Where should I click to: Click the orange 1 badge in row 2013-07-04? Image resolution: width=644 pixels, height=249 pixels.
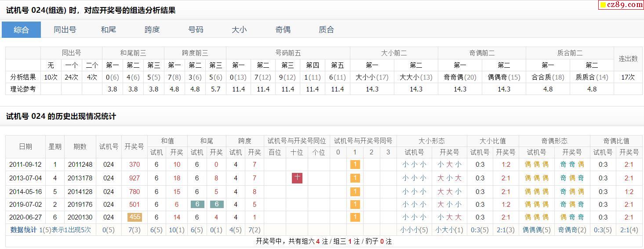355,178
